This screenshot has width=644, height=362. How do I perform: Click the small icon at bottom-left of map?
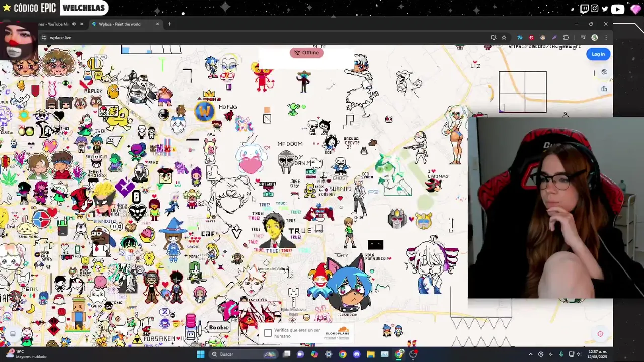point(13,334)
